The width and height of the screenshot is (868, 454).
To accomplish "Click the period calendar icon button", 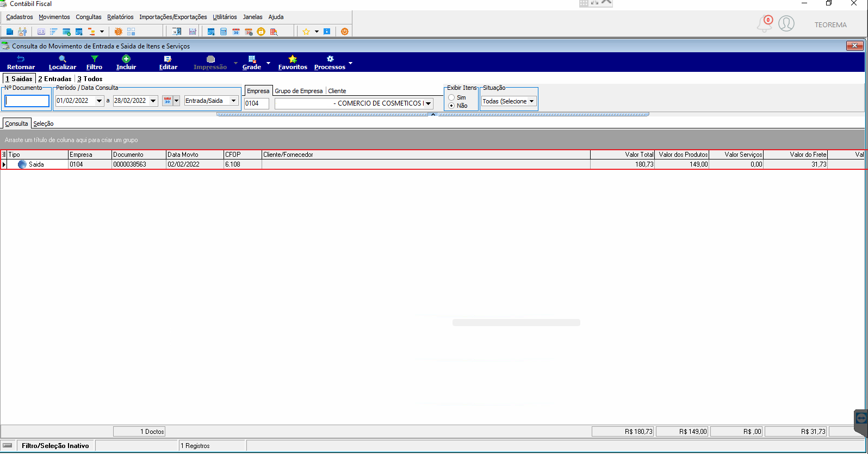I will click(168, 101).
